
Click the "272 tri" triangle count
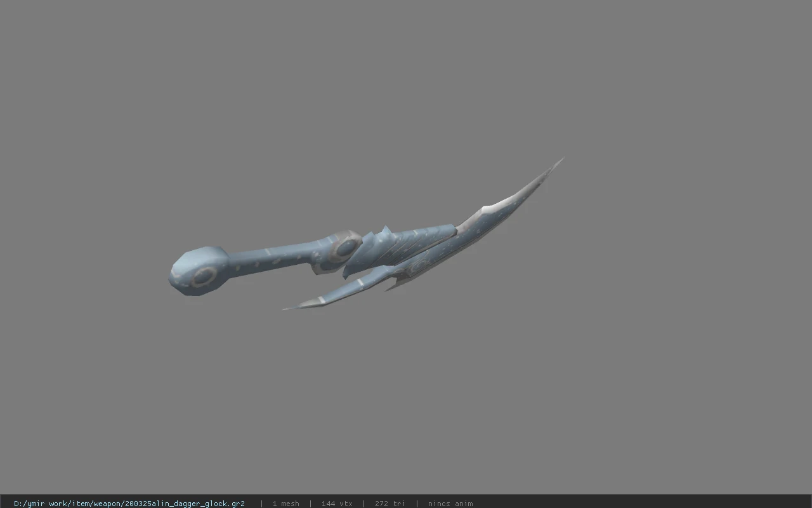390,504
